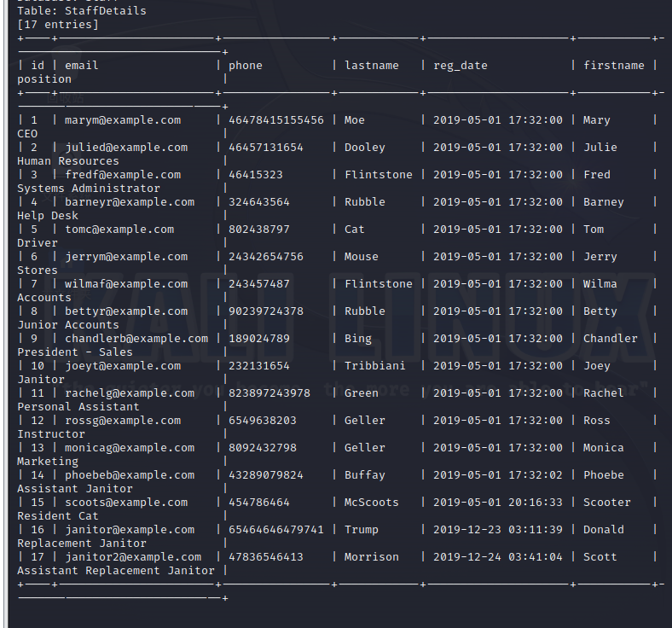Image resolution: width=672 pixels, height=628 pixels.
Task: Select the firstname Phoebe
Action: 604,475
